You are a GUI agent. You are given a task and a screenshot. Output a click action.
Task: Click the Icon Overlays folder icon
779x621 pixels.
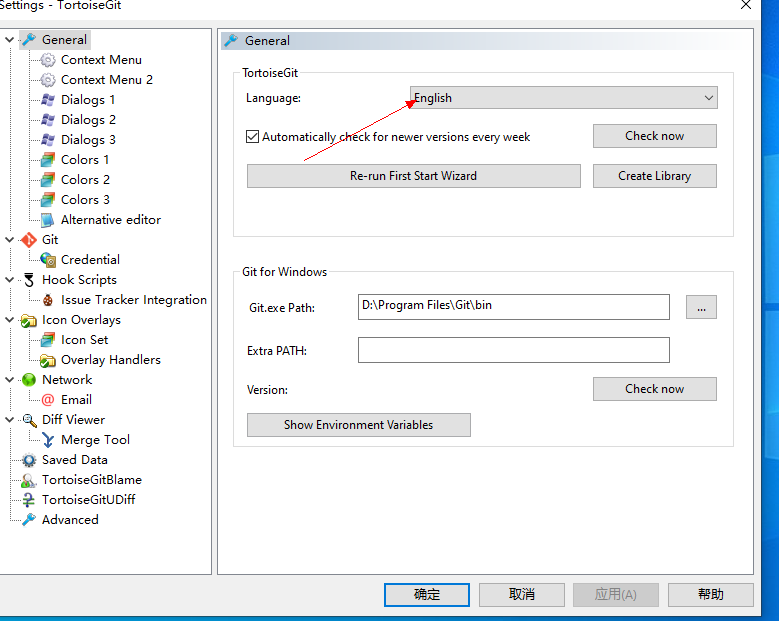coord(29,320)
